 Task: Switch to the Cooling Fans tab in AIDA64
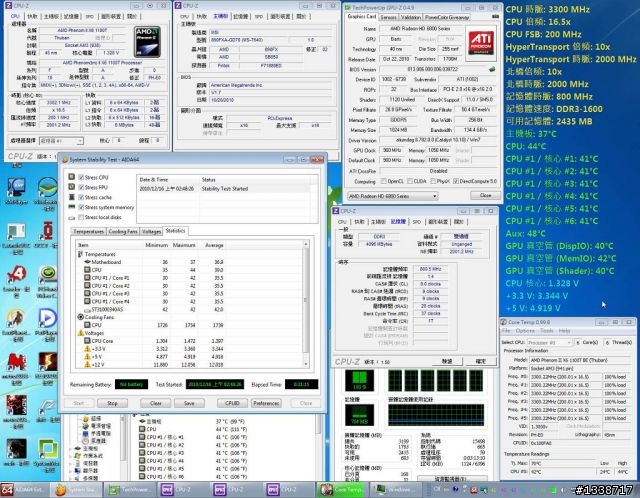(x=123, y=231)
